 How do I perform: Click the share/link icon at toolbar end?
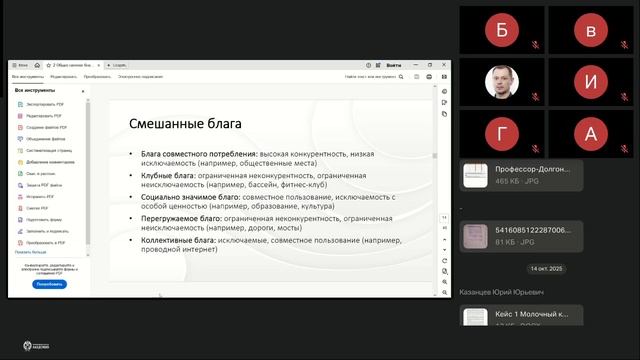tap(444, 77)
